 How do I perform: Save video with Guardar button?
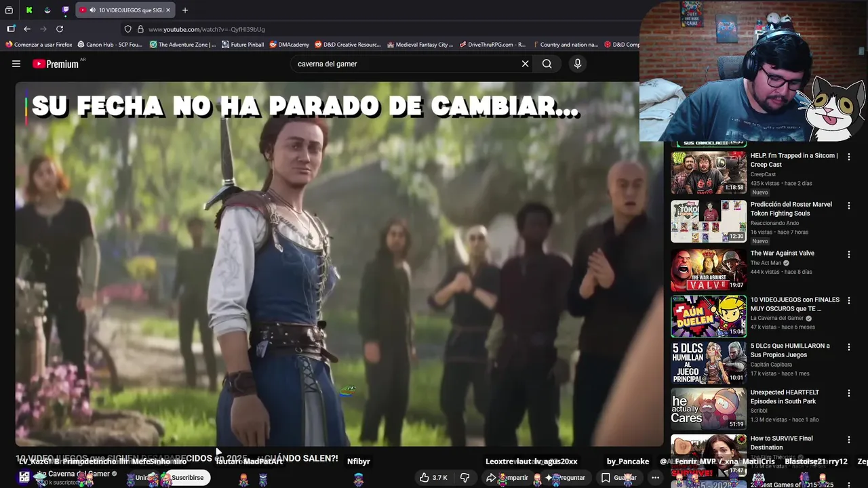[x=618, y=478]
